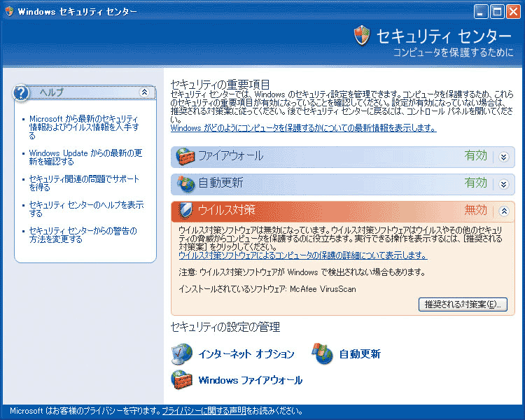Click the 自動更新 icon under settings management
Screen dimensions: 525x420
pos(322,354)
